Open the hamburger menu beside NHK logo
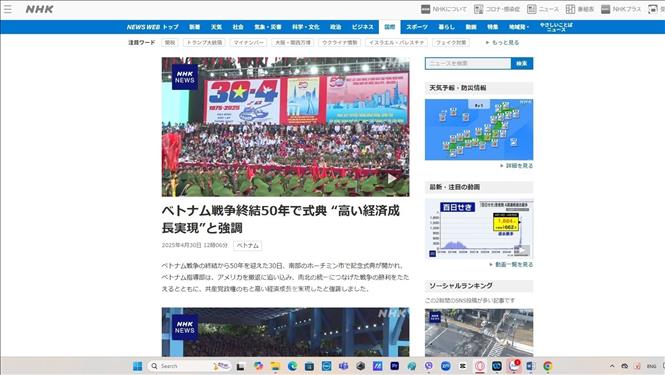The width and height of the screenshot is (665, 375). 8,9
